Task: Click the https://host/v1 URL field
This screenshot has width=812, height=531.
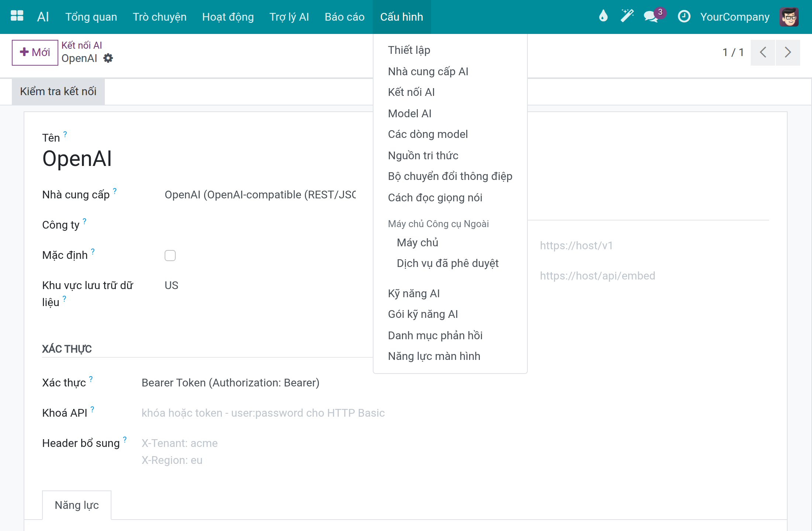Action: pyautogui.click(x=654, y=246)
